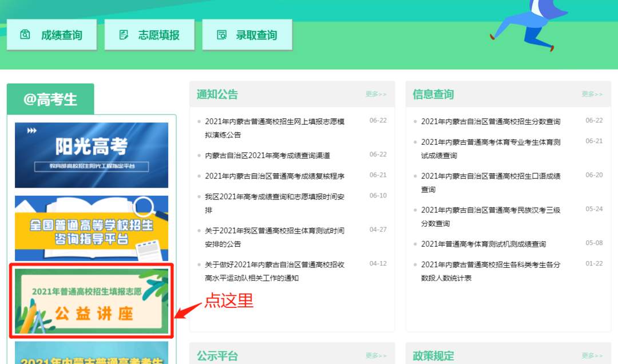Click the 04-12 date in 通知公告
Screen dimensions: 618x364
(378, 263)
